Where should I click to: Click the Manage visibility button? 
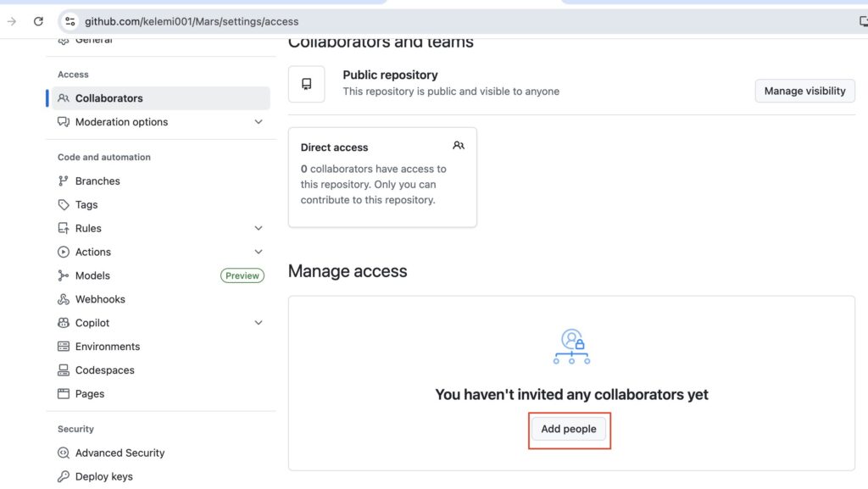804,91
